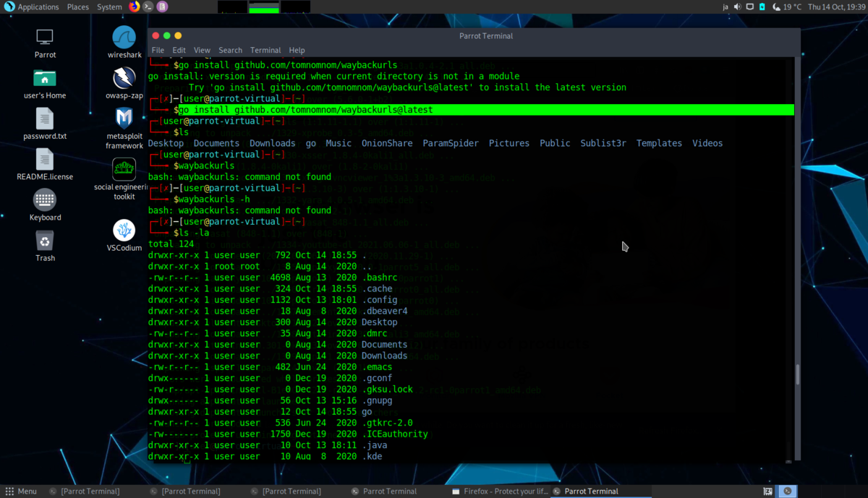Click the workspace switcher icon in bottom panel
The image size is (868, 498).
(768, 491)
